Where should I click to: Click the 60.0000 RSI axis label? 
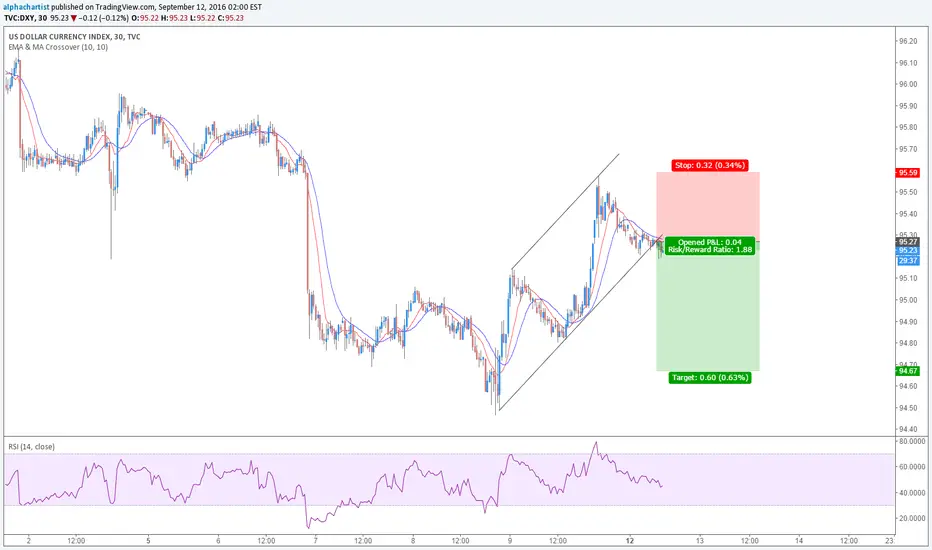click(x=912, y=467)
